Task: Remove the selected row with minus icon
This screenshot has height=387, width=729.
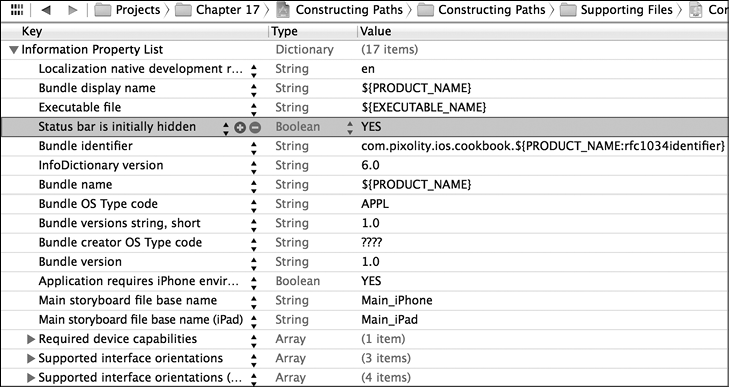Action: 255,127
